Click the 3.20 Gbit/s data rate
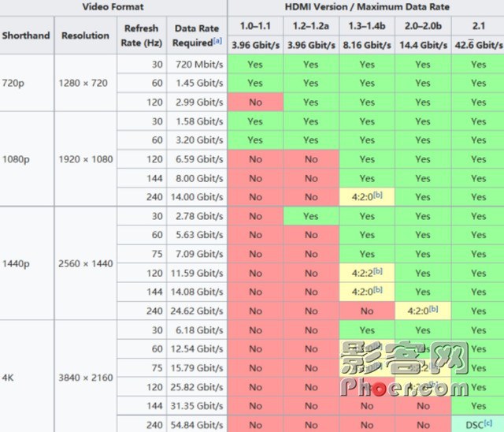This screenshot has width=504, height=432. click(199, 140)
